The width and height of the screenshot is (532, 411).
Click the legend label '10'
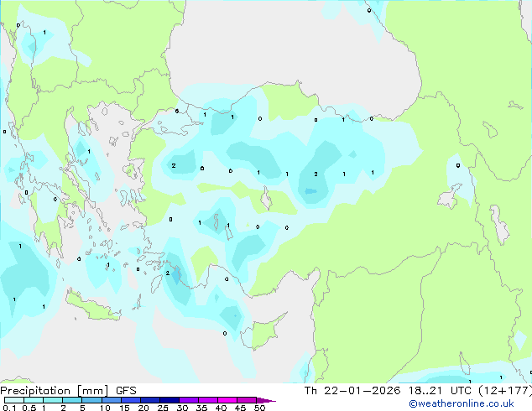105,408
